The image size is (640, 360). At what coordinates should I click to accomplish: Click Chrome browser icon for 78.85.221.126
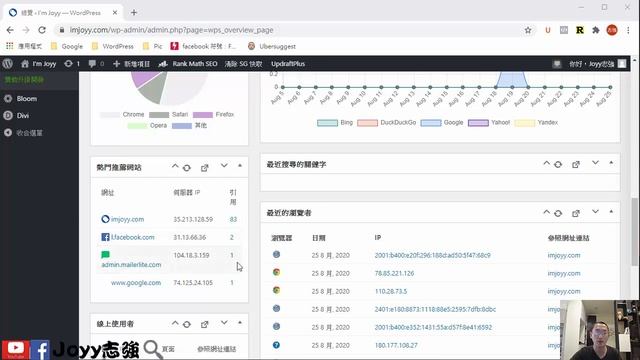tap(276, 272)
